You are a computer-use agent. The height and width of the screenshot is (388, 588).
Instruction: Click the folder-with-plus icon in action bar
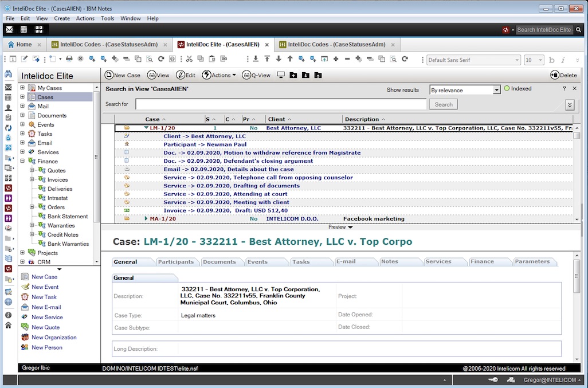click(293, 75)
